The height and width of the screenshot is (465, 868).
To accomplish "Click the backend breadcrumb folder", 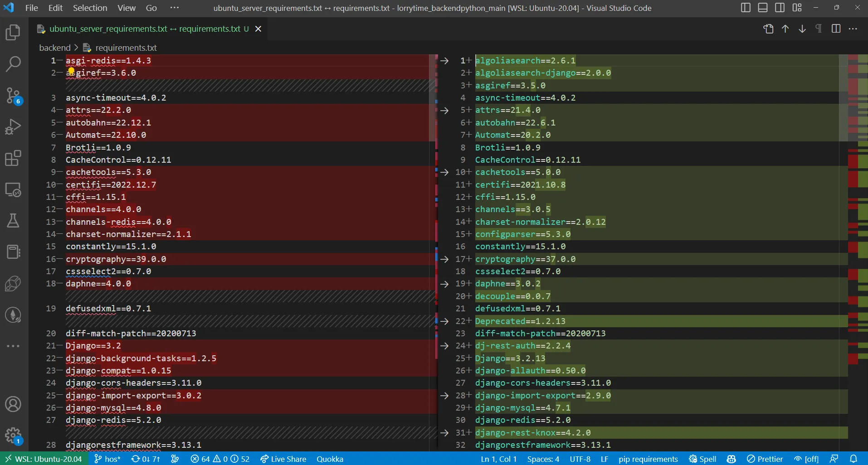I will [x=55, y=48].
